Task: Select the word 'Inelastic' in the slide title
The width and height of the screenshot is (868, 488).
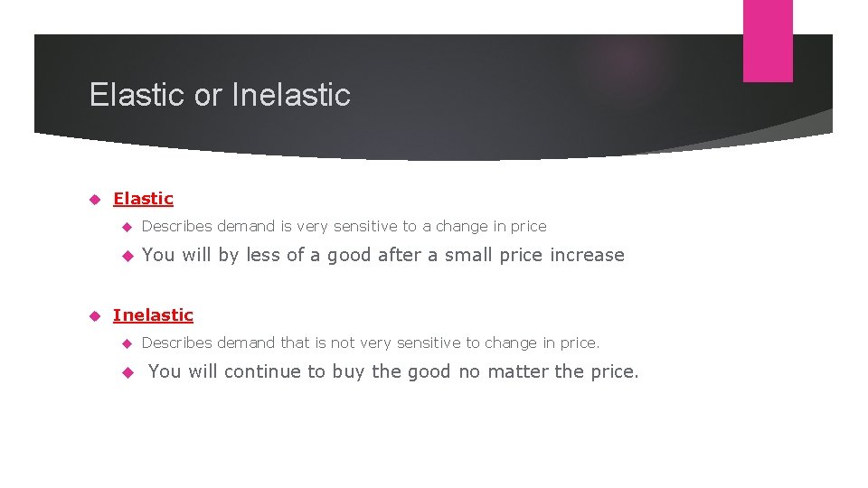Action: pyautogui.click(x=291, y=95)
